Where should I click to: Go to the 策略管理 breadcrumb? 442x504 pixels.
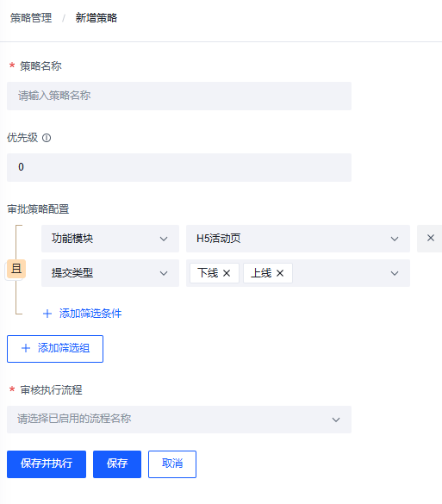(31, 18)
